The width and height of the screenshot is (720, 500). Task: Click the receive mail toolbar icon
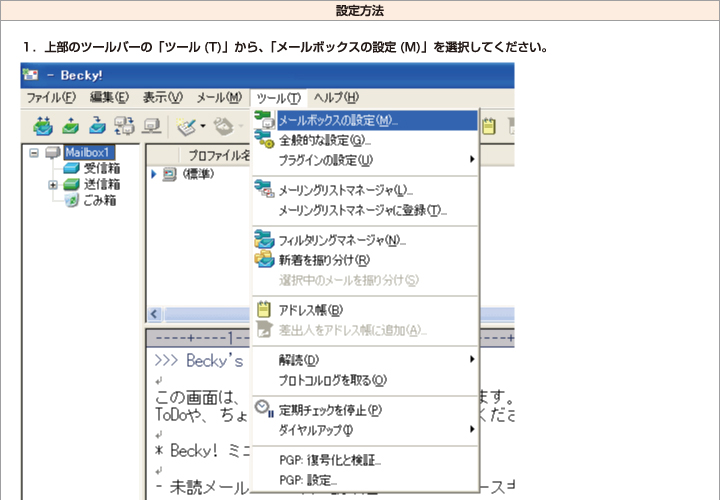coord(43,125)
